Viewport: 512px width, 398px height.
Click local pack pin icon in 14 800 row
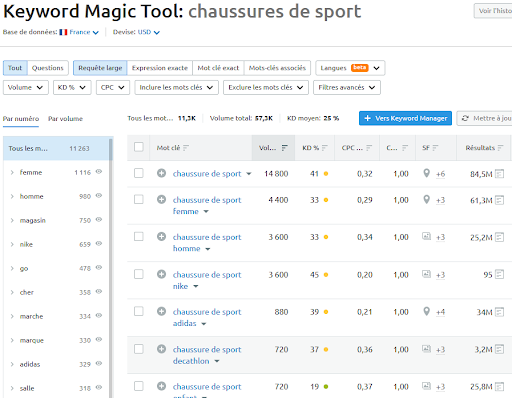(x=426, y=173)
